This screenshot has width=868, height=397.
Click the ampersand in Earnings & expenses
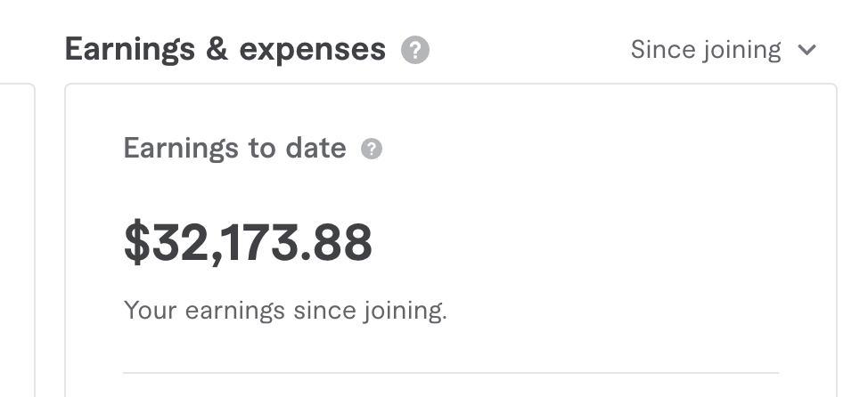click(217, 51)
